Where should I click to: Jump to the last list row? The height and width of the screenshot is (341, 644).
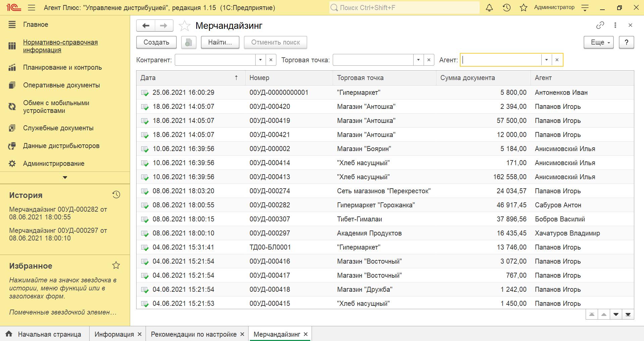[x=628, y=314]
